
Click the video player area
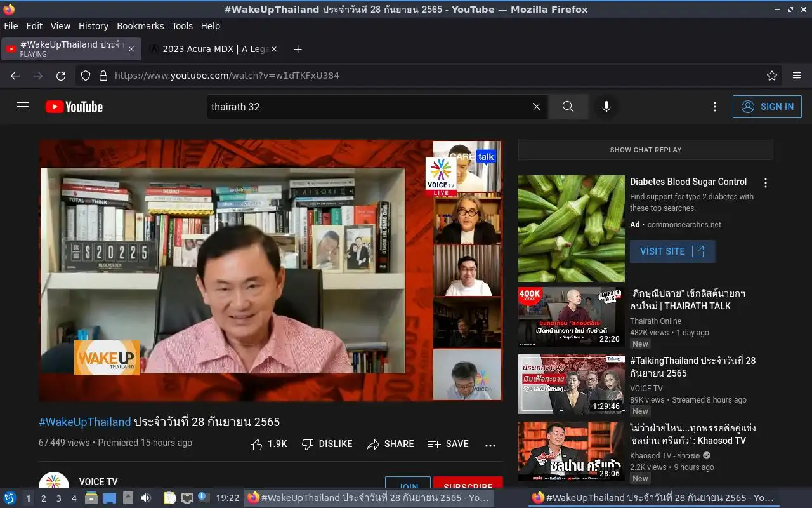(x=271, y=271)
